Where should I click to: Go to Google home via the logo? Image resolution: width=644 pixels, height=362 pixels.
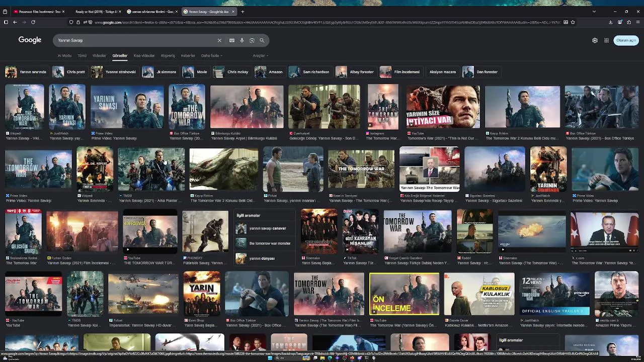click(x=30, y=40)
